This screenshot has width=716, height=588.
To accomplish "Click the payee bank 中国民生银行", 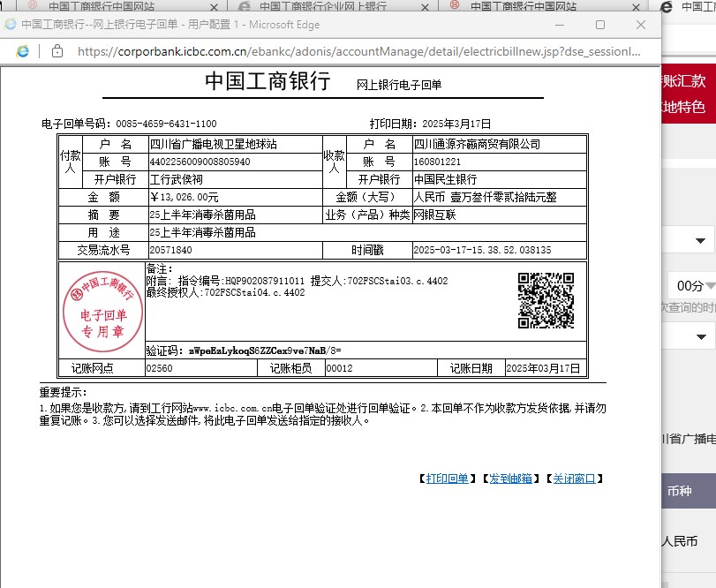I will coord(445,179).
